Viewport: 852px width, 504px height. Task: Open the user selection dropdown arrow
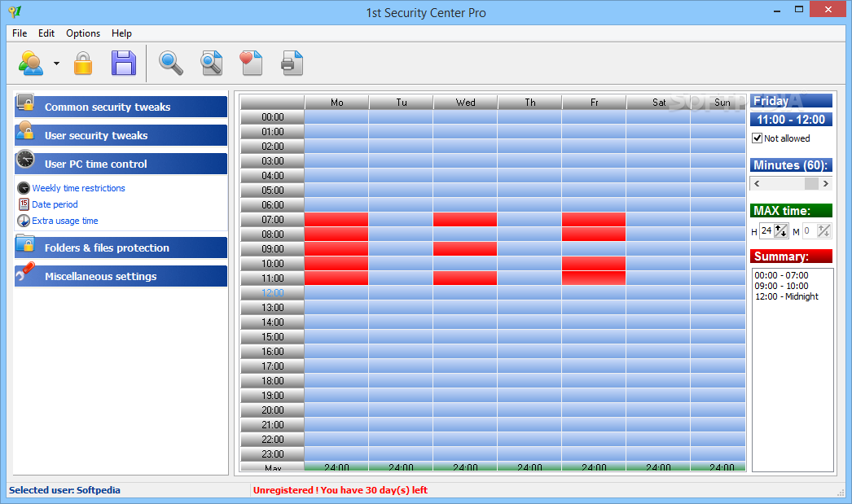pyautogui.click(x=56, y=64)
